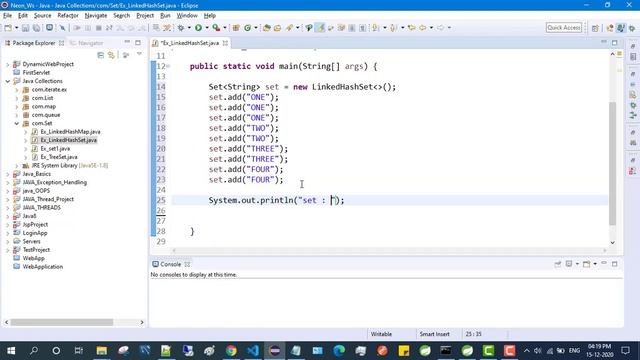Click the taskbar search magnifier icon

coord(34,350)
